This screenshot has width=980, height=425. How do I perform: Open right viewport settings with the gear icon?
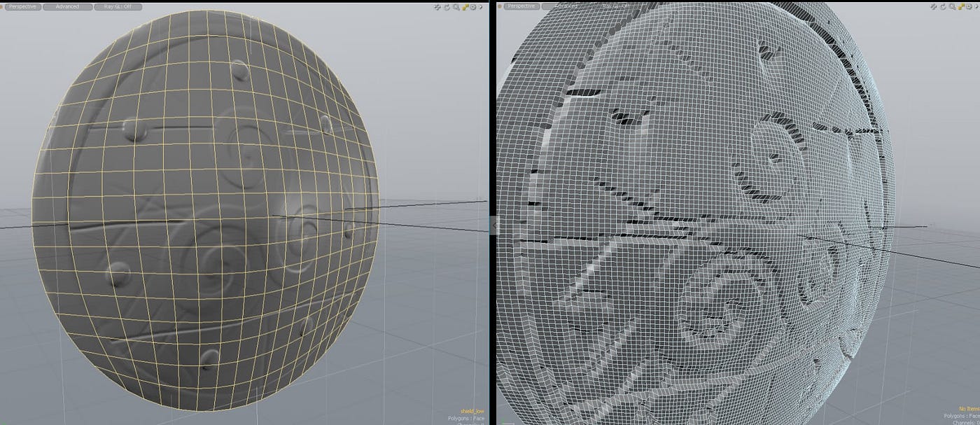pyautogui.click(x=969, y=6)
